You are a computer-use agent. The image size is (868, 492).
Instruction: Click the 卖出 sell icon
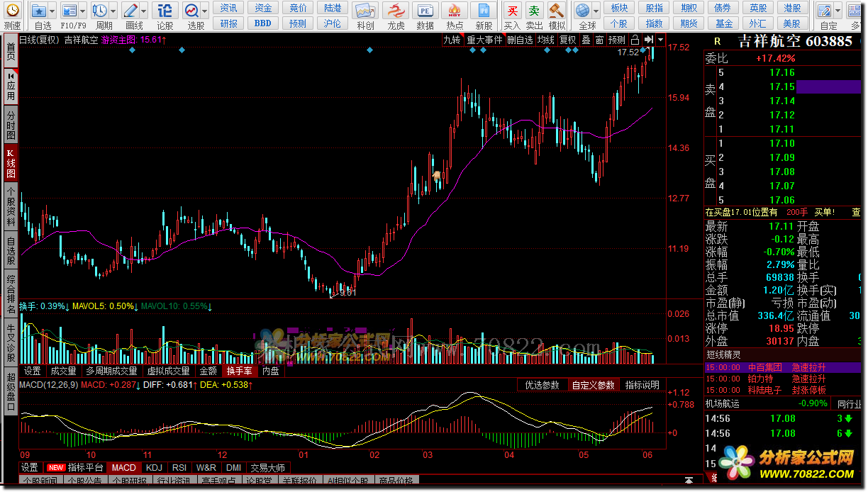click(534, 11)
